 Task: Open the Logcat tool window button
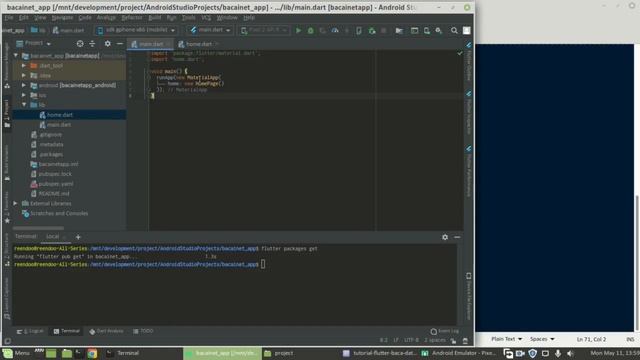tap(30, 331)
